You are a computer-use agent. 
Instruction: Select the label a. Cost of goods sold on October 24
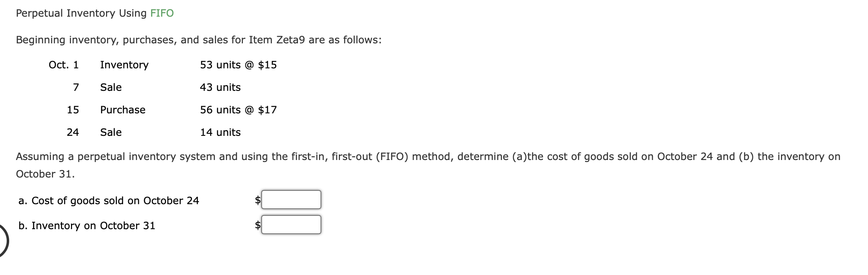point(109,200)
